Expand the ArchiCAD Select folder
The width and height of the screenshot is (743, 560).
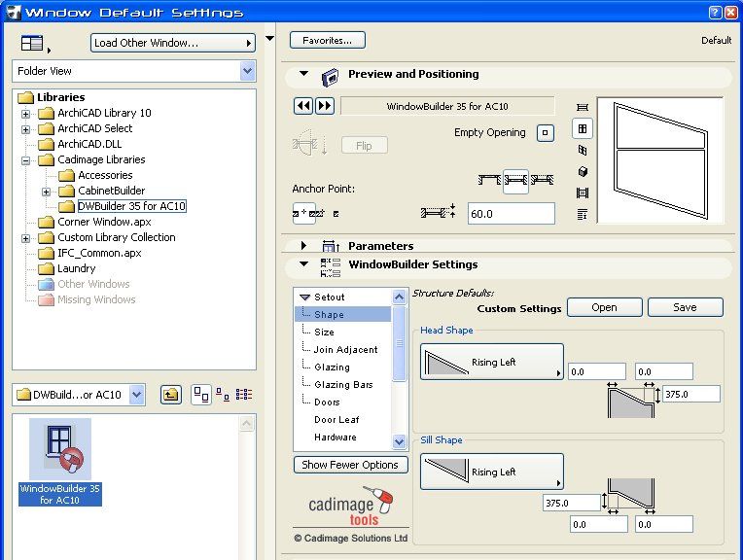click(x=25, y=129)
